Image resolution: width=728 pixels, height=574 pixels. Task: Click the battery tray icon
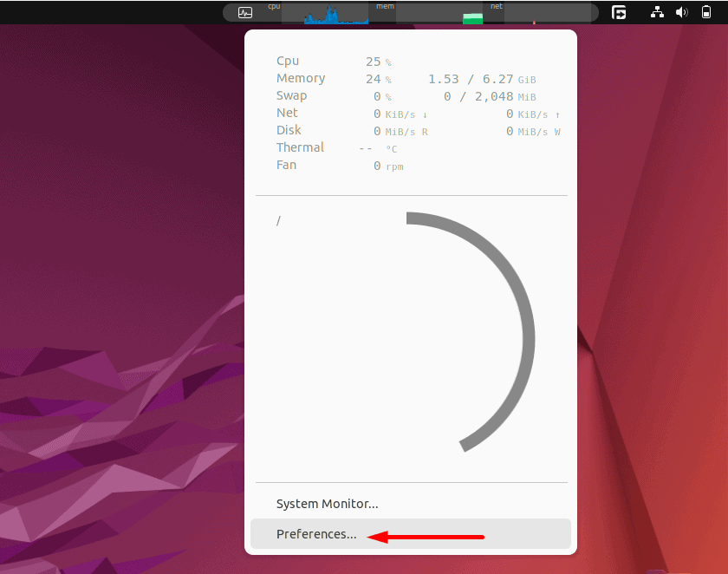coord(706,12)
